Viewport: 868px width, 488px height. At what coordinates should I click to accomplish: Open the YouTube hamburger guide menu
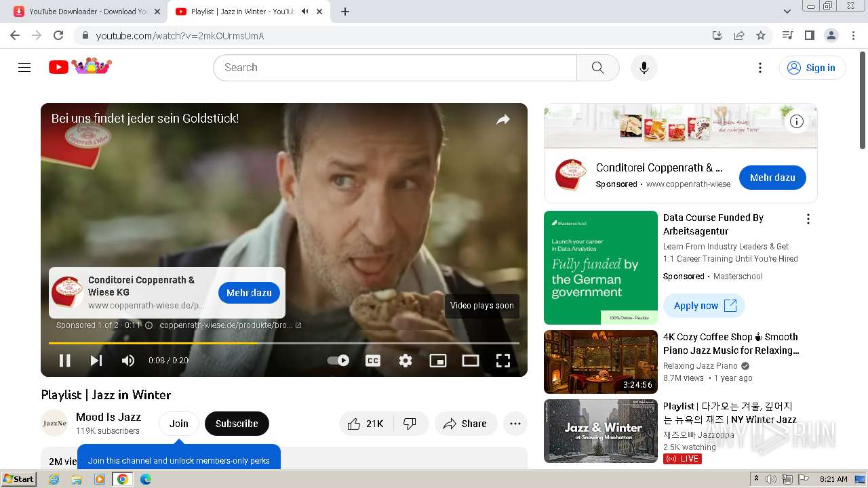tap(24, 67)
